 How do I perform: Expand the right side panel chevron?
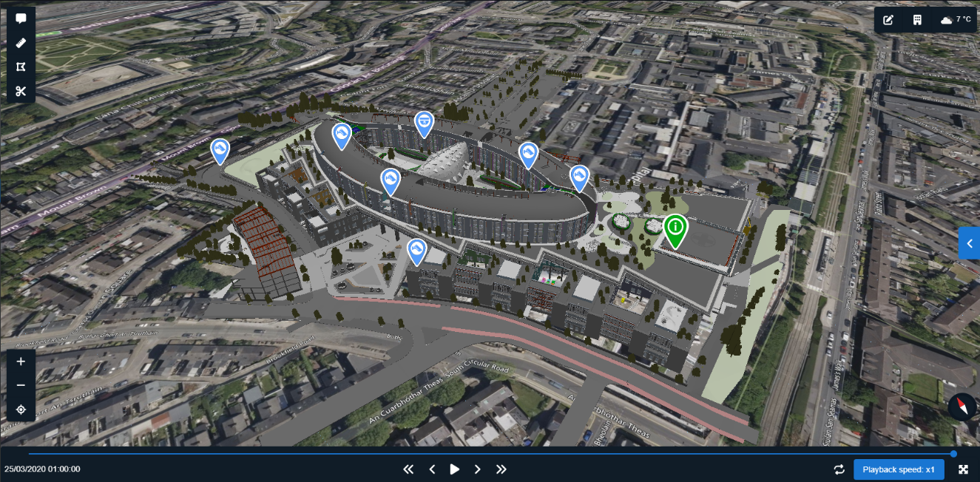click(x=970, y=243)
